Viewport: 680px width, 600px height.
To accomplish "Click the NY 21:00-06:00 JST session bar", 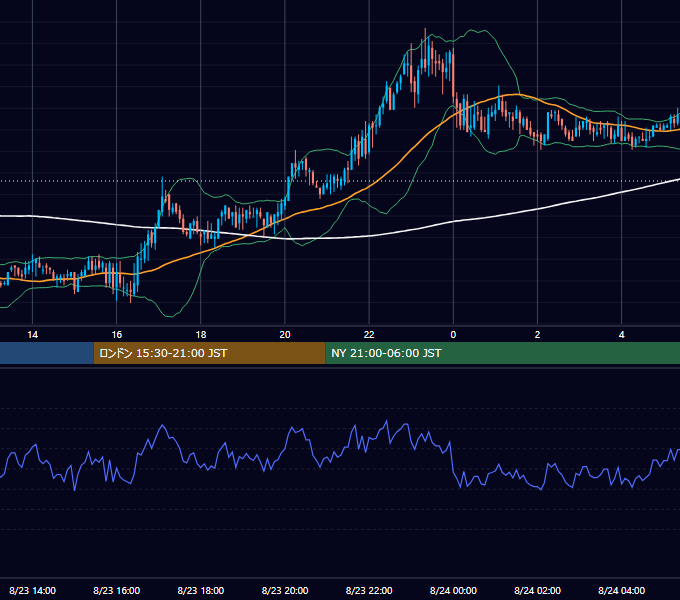I will [x=503, y=353].
